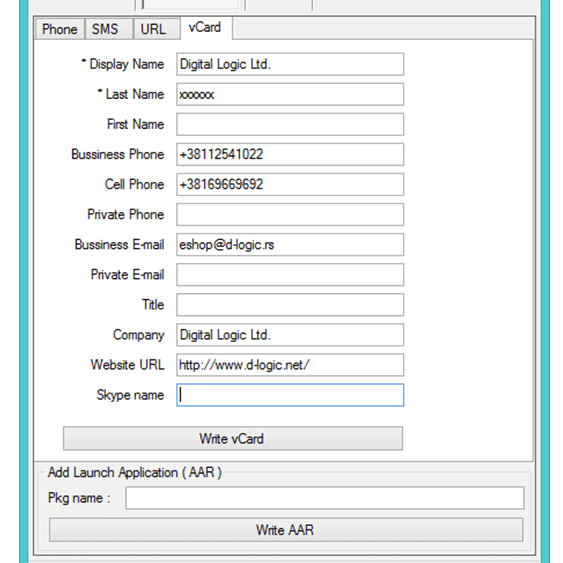Click the Write AAR button
This screenshot has height=563, width=563.
click(286, 530)
